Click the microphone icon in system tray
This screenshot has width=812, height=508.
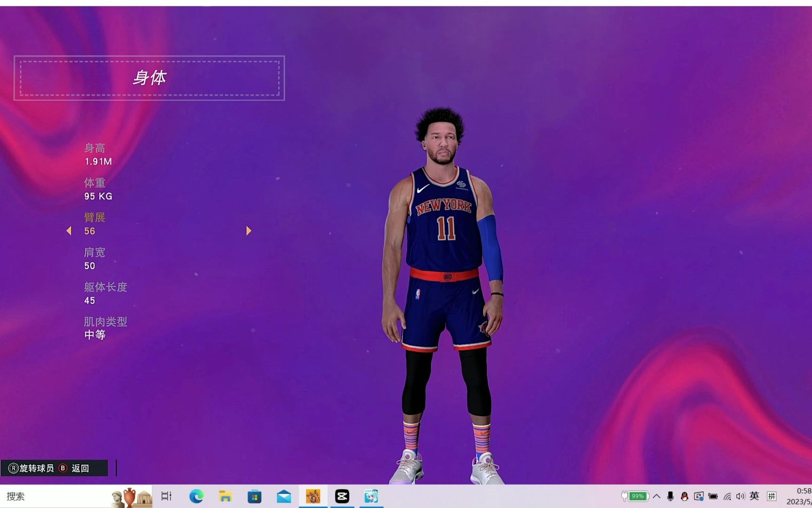pos(671,496)
